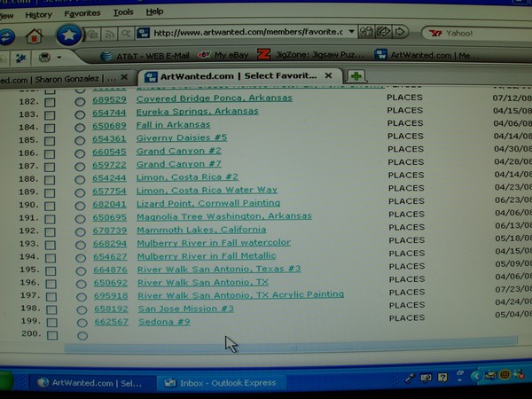Click the Printer icon
This screenshot has width=532, height=399.
tap(44, 58)
